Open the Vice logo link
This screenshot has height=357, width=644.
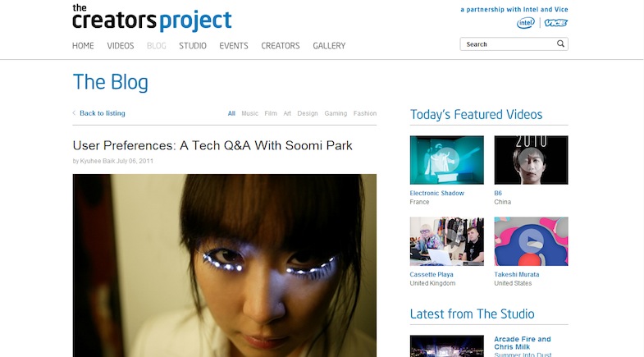coord(555,23)
